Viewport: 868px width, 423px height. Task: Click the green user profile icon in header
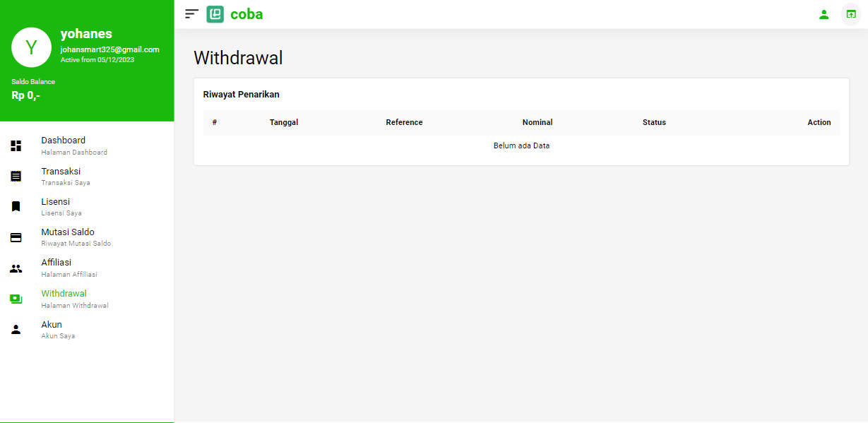tap(824, 14)
